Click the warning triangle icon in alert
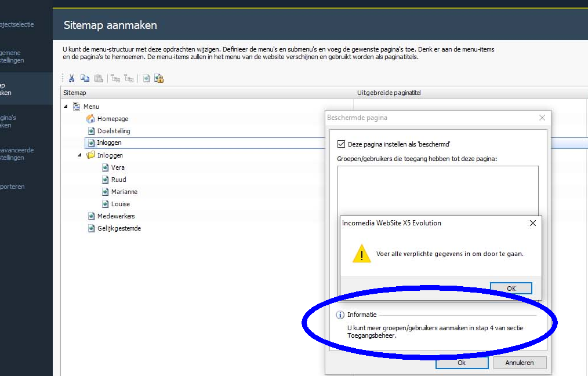This screenshot has width=588, height=376. pyautogui.click(x=361, y=254)
